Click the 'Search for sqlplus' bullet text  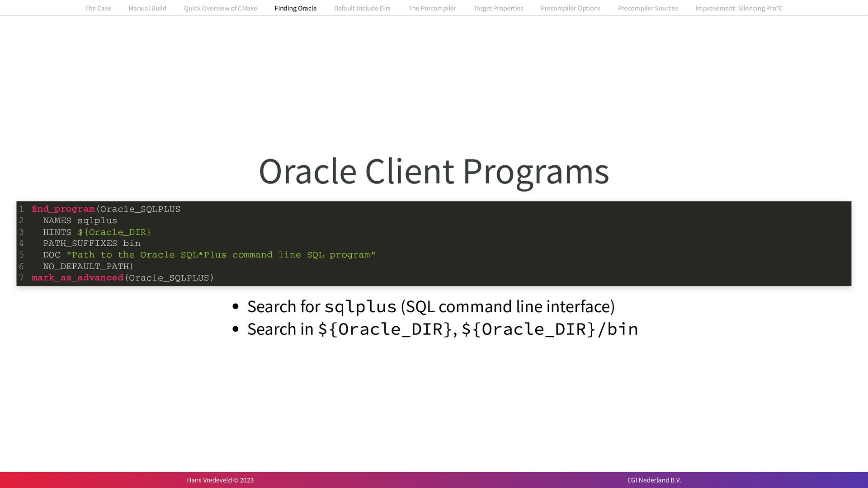tap(430, 307)
